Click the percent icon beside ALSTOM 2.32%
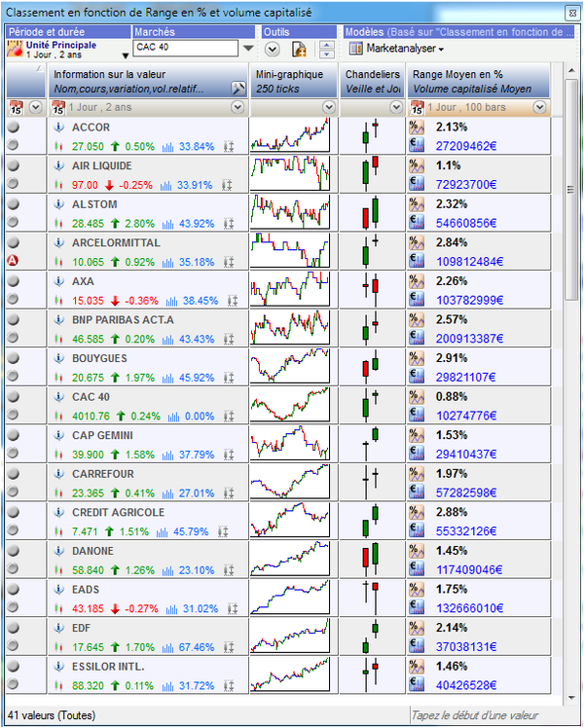The height and width of the screenshot is (728, 584). 417,204
